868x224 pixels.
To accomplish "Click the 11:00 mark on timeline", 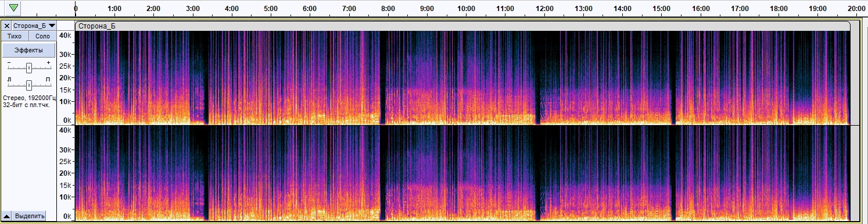I will (x=505, y=9).
